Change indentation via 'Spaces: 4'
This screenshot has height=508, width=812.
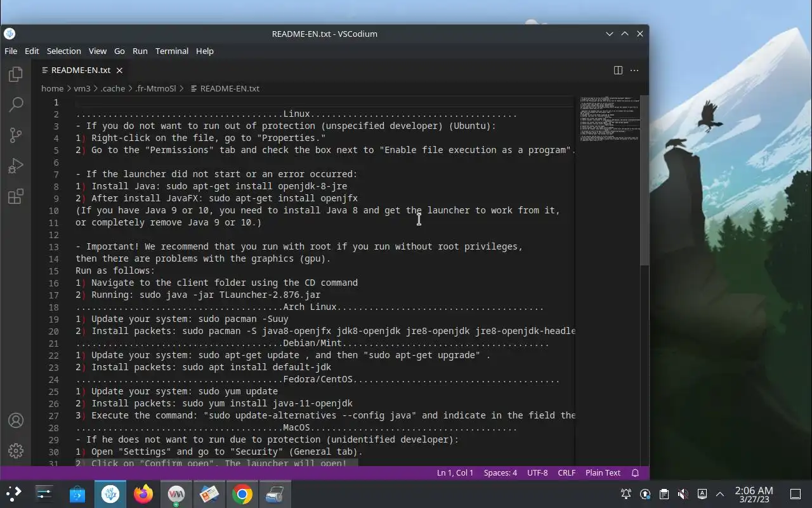click(x=500, y=473)
